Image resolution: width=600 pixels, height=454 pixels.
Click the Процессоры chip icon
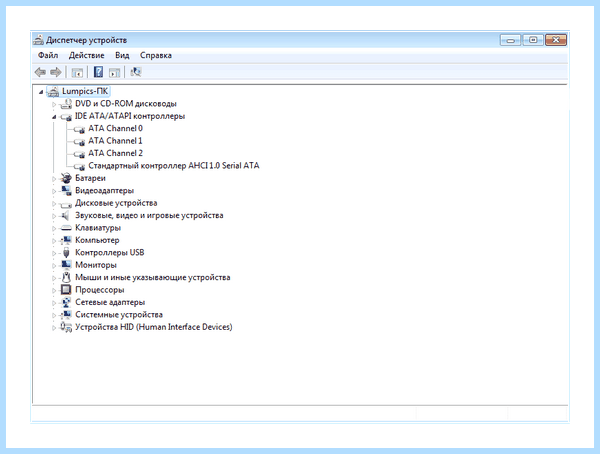66,290
